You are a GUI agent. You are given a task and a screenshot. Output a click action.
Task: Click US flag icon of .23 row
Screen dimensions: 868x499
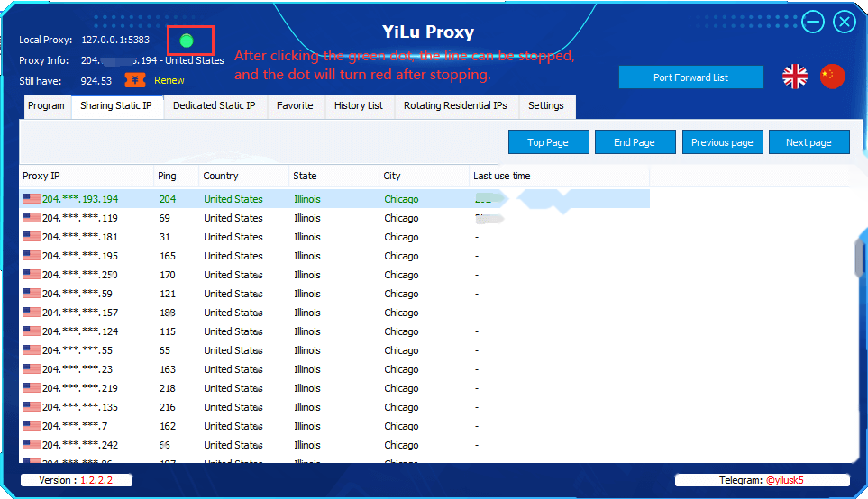coord(31,368)
